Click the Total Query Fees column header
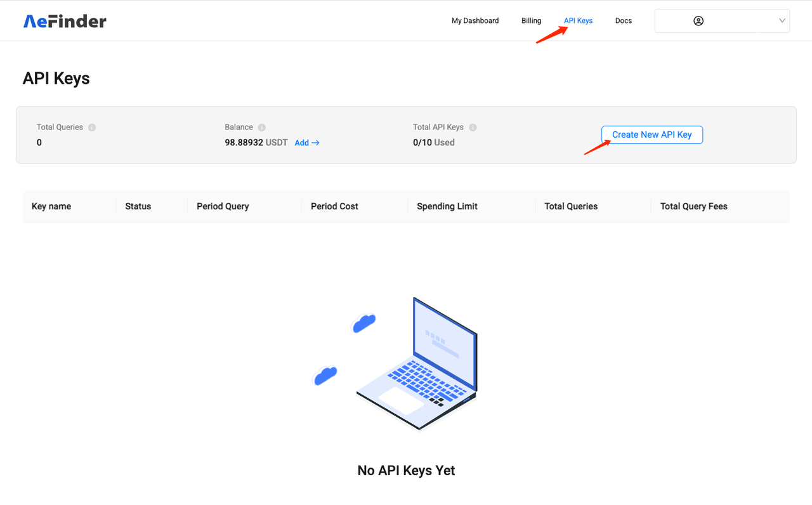This screenshot has height=505, width=812. (x=693, y=206)
